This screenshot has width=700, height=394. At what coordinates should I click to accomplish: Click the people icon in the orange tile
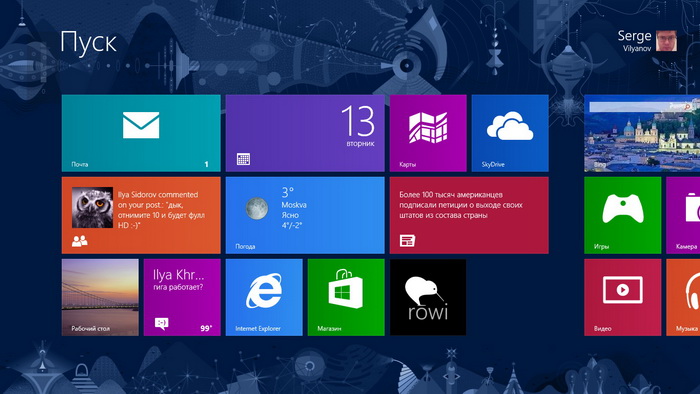click(x=79, y=241)
